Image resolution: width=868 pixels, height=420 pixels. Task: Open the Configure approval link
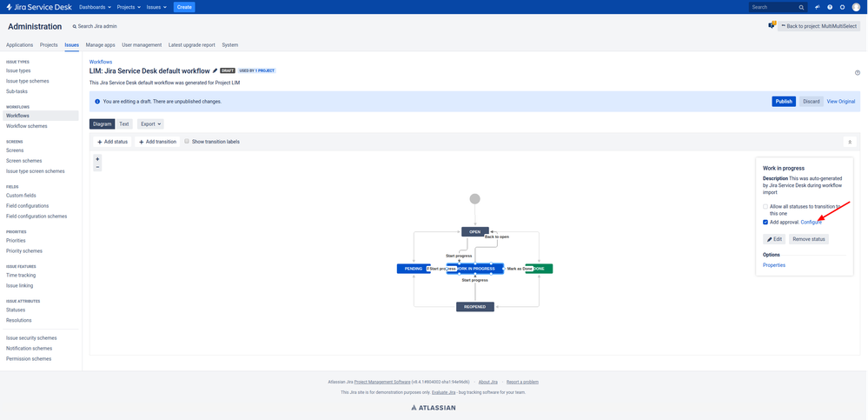pos(811,223)
